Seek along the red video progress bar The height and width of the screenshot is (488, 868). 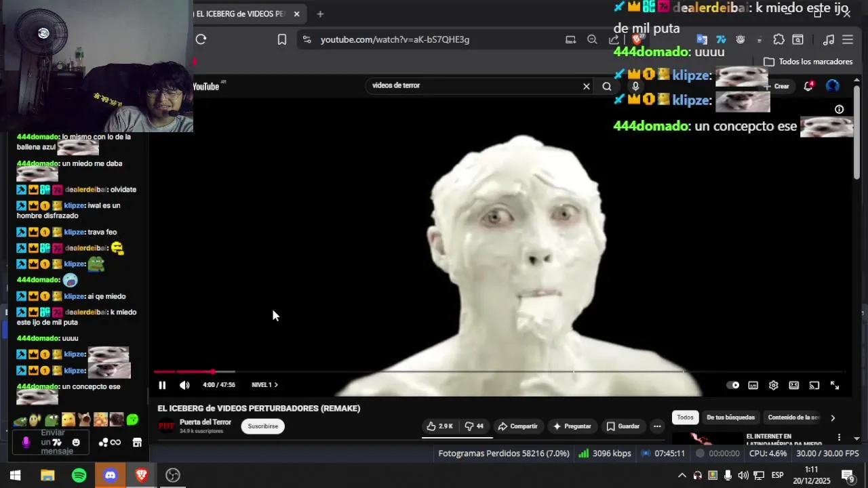tap(499, 371)
